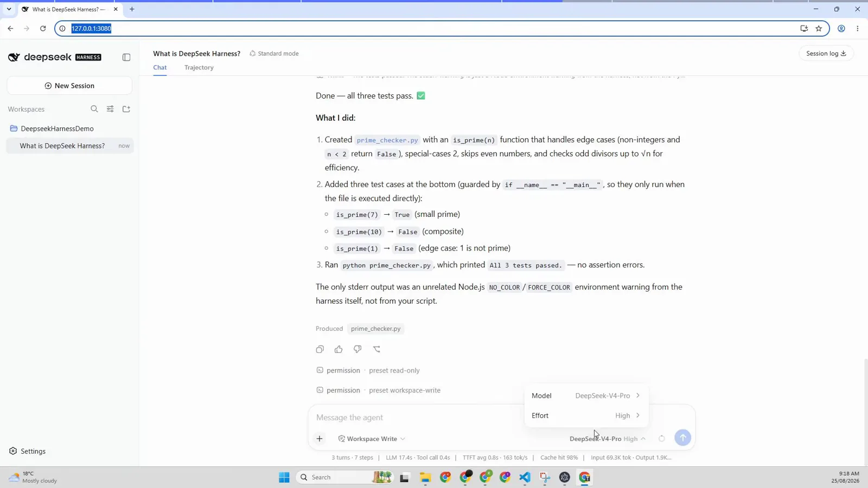
Task: Open Chrome's three-dot menu
Action: [858, 28]
